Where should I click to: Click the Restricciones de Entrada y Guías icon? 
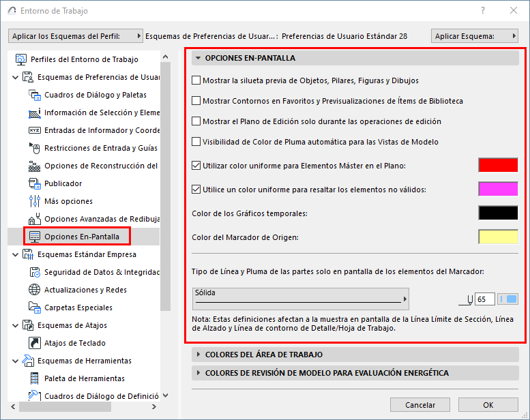[35, 148]
